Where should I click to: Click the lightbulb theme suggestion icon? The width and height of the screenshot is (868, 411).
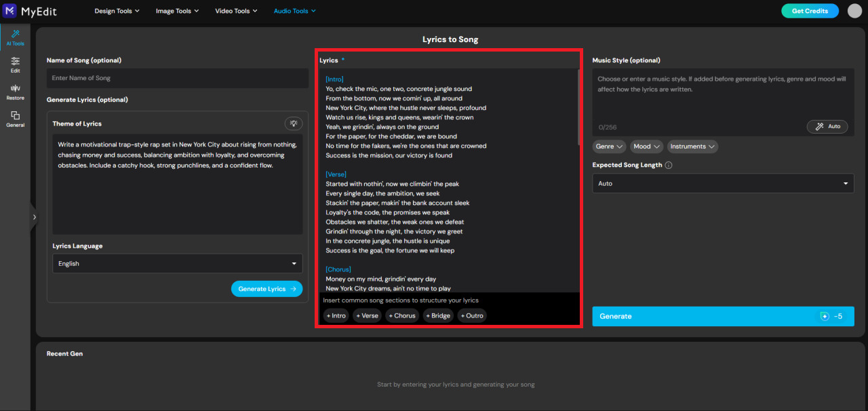tap(293, 123)
